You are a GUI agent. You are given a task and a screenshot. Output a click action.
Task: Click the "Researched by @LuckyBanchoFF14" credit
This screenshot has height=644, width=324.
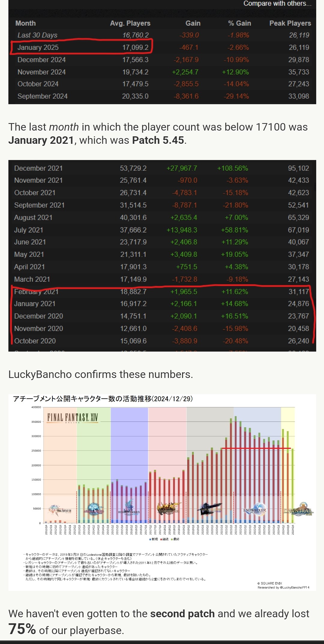pyautogui.click(x=283, y=588)
